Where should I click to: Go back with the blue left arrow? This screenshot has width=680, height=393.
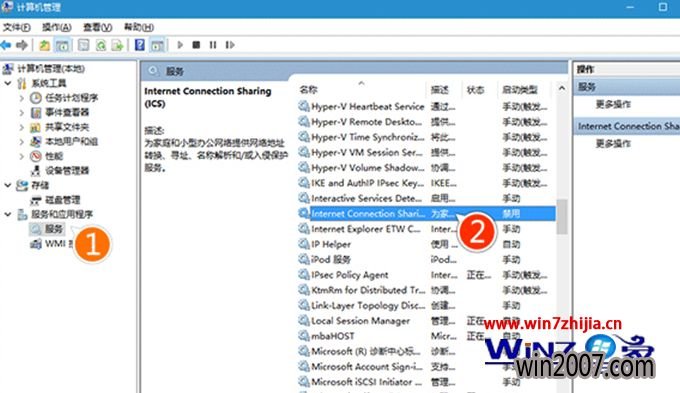point(6,45)
